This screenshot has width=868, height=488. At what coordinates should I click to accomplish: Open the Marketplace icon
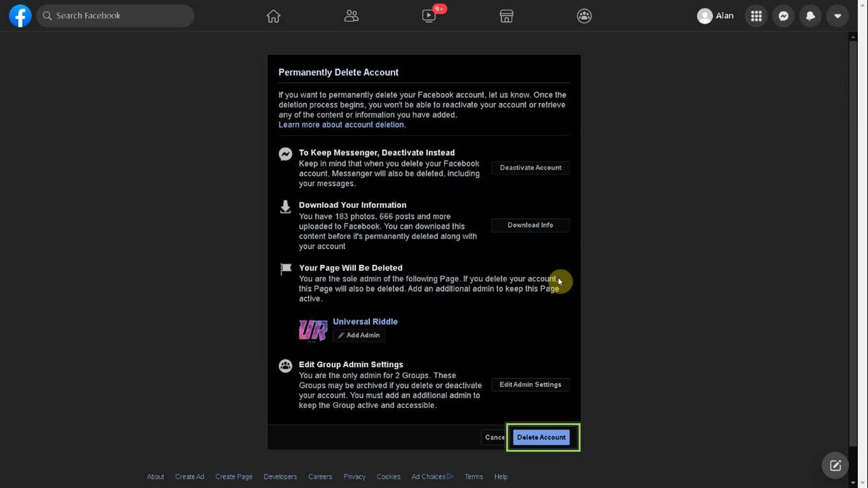(507, 16)
